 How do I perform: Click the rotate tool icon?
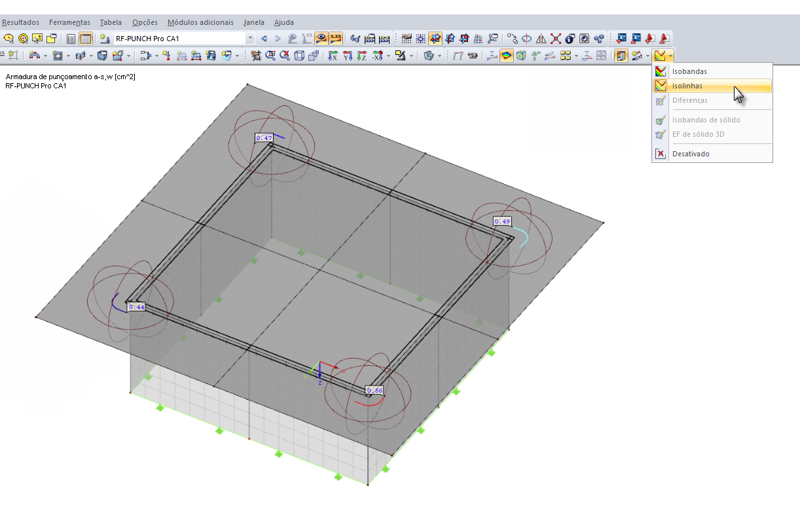click(526, 39)
